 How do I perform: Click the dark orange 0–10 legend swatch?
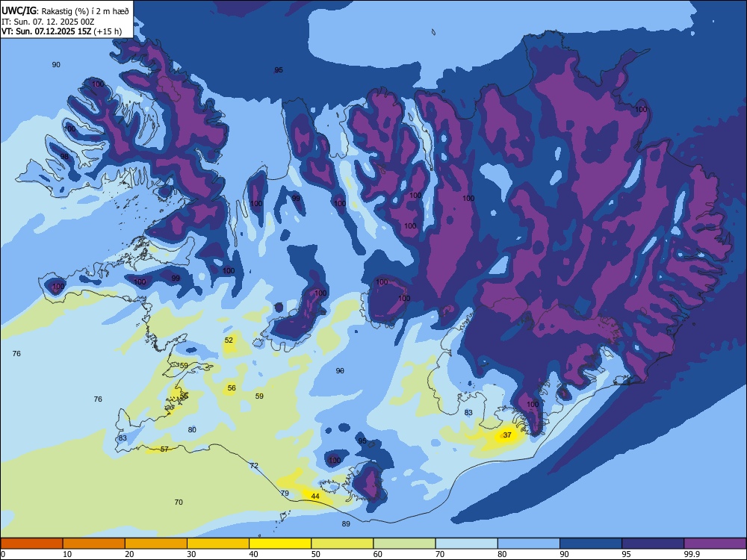[x=31, y=544]
